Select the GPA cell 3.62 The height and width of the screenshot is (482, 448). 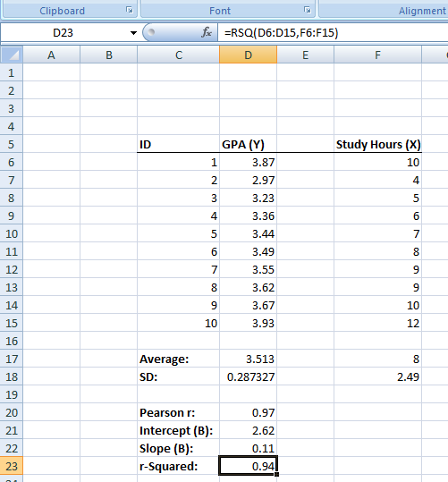point(248,287)
